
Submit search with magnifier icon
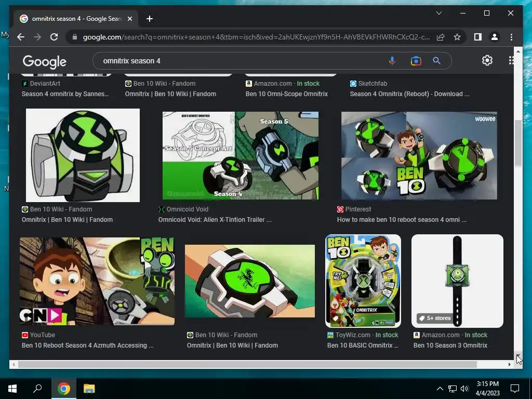coord(436,61)
